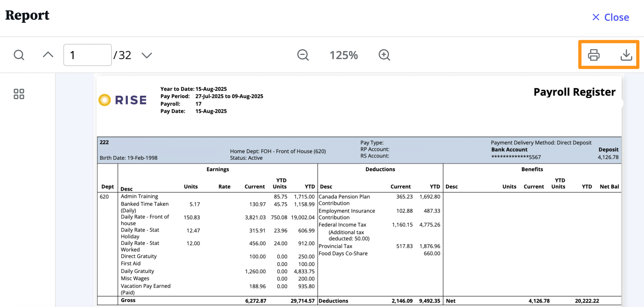
Task: Click Federal Income Tax current 1,160.15
Action: point(402,225)
